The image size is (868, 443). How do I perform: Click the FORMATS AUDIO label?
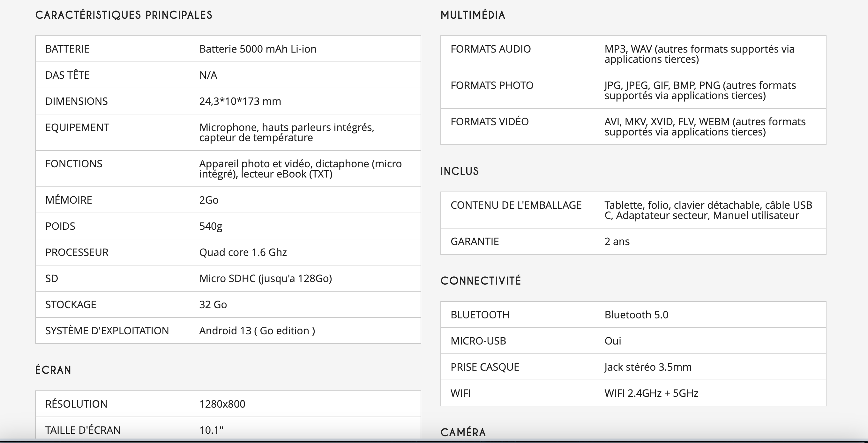coord(490,49)
